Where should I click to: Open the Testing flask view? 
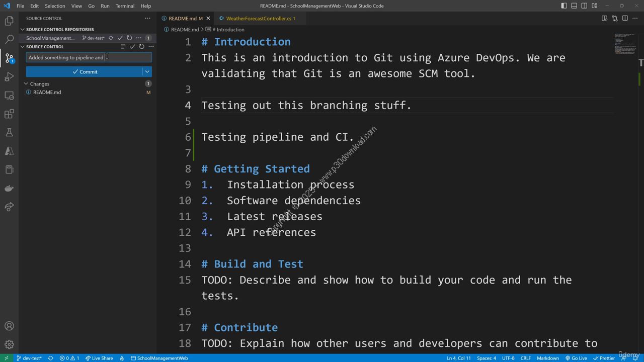pyautogui.click(x=9, y=132)
